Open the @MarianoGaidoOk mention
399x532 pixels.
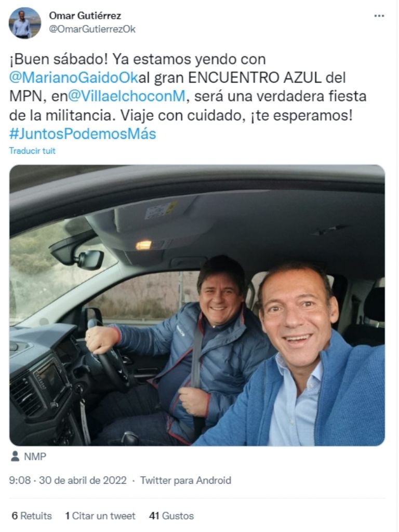74,78
